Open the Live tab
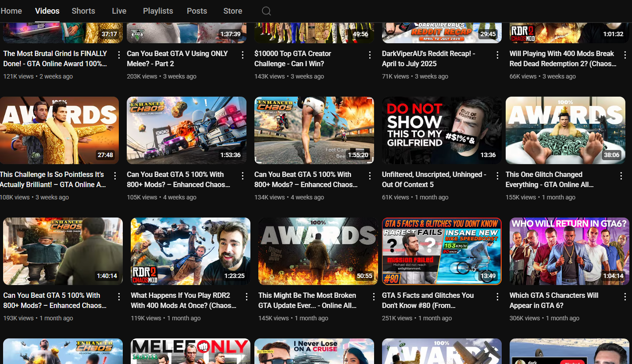 [119, 11]
